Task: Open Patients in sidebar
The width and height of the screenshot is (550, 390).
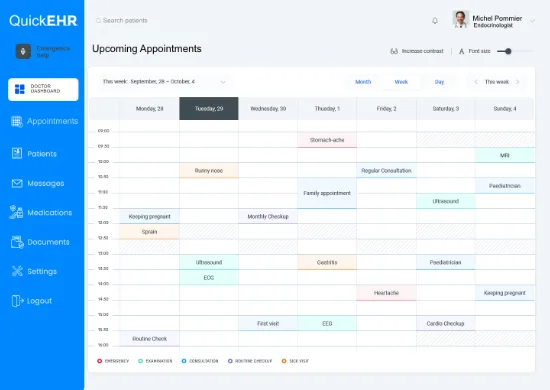Action: (34, 154)
